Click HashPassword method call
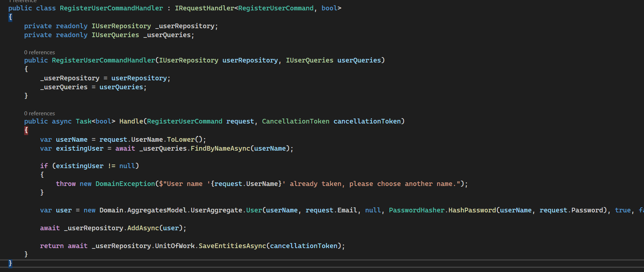 pyautogui.click(x=472, y=210)
